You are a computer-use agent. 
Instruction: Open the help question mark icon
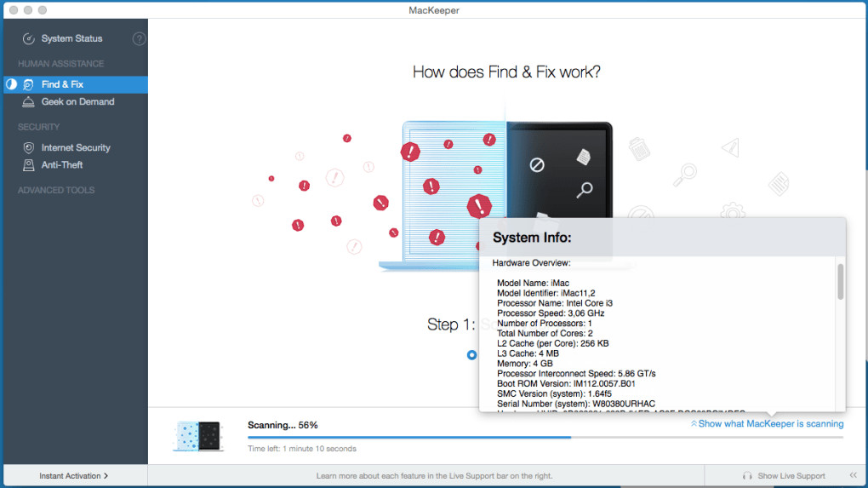[x=139, y=38]
